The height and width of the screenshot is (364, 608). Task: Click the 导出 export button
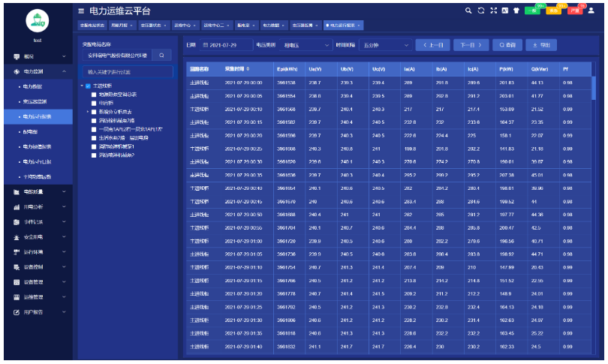[x=540, y=45]
